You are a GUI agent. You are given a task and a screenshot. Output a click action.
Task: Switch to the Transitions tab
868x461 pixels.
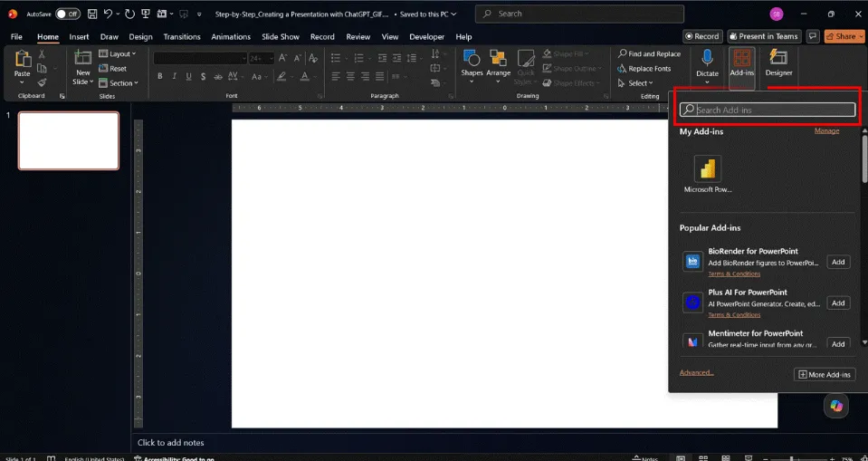point(182,36)
